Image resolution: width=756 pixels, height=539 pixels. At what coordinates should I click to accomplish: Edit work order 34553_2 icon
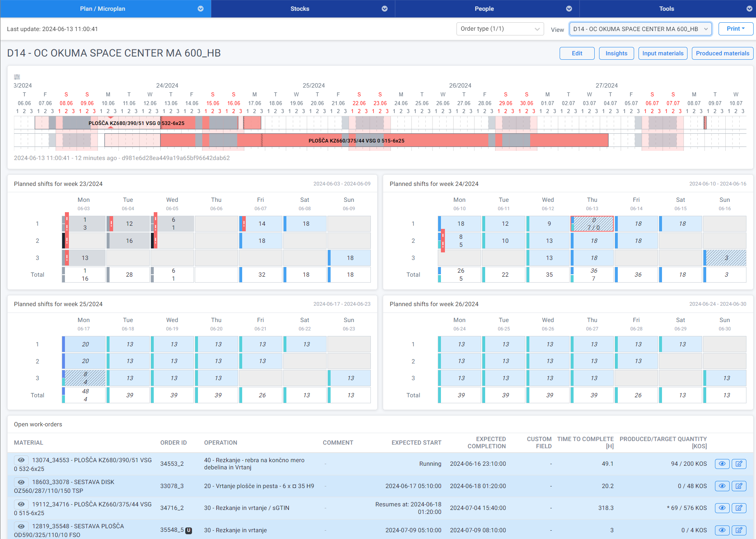click(x=739, y=464)
